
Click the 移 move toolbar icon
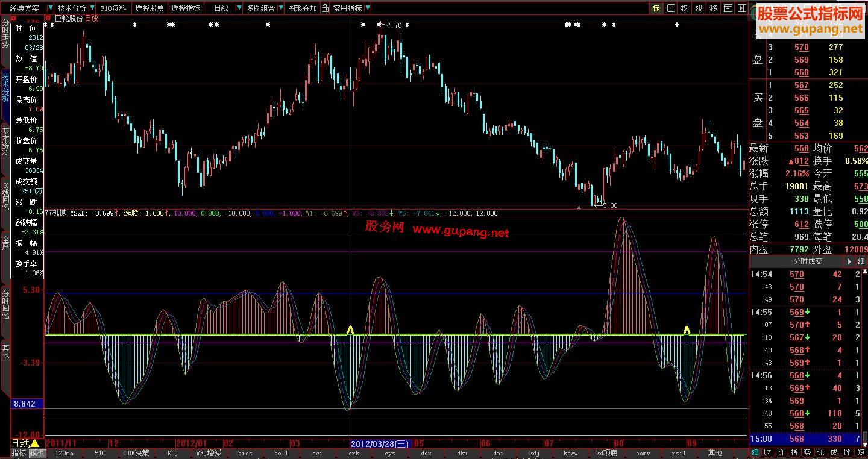pos(714,8)
